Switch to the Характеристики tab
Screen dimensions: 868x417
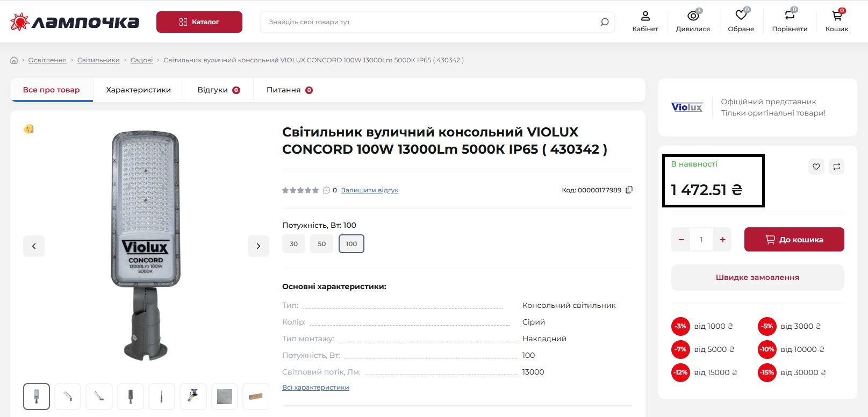pos(139,90)
